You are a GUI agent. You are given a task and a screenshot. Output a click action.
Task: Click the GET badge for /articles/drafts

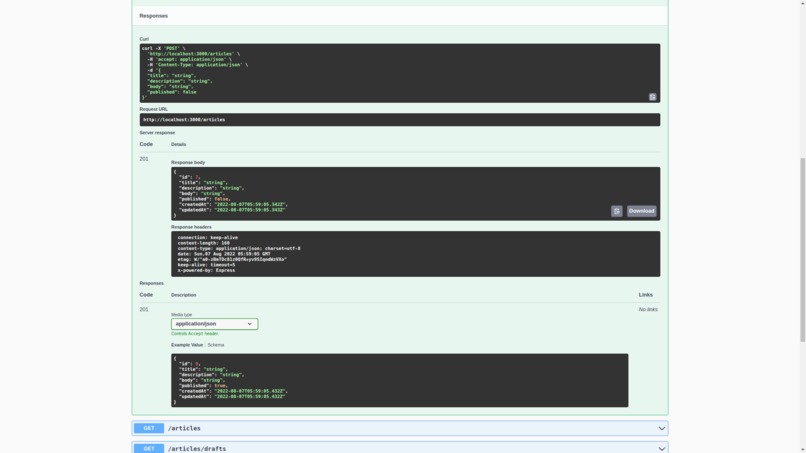[x=149, y=448]
